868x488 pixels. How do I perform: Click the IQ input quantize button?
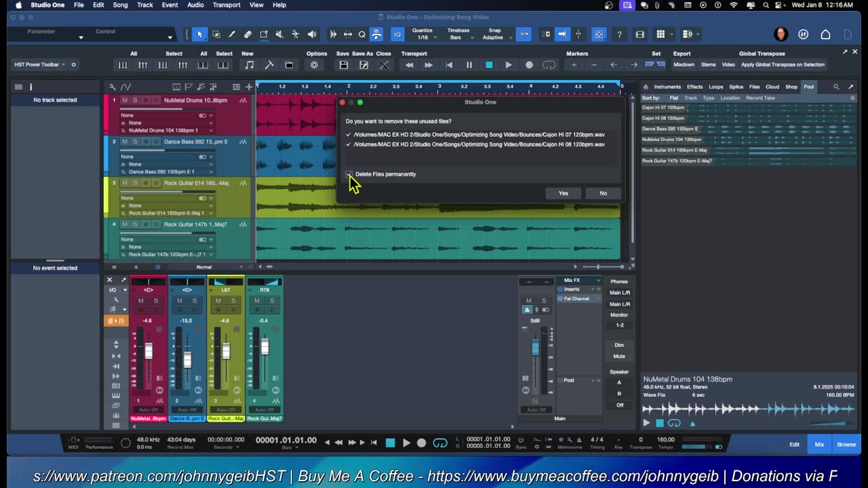click(398, 35)
